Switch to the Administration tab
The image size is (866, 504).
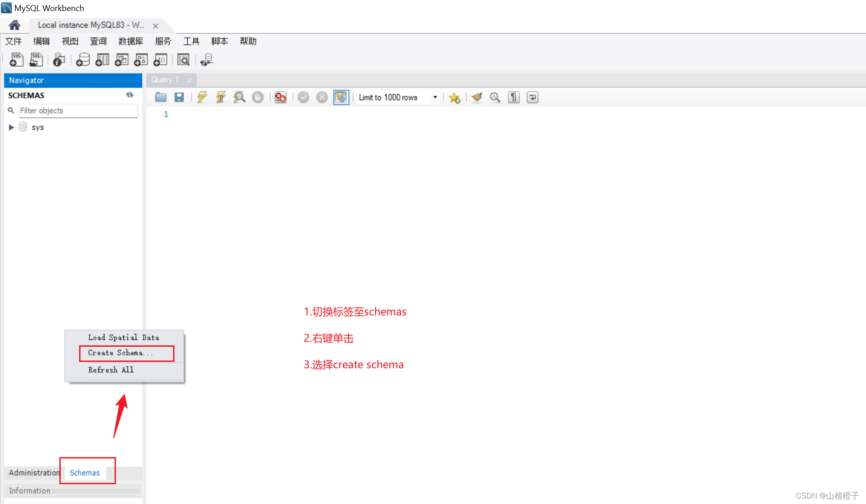point(33,472)
